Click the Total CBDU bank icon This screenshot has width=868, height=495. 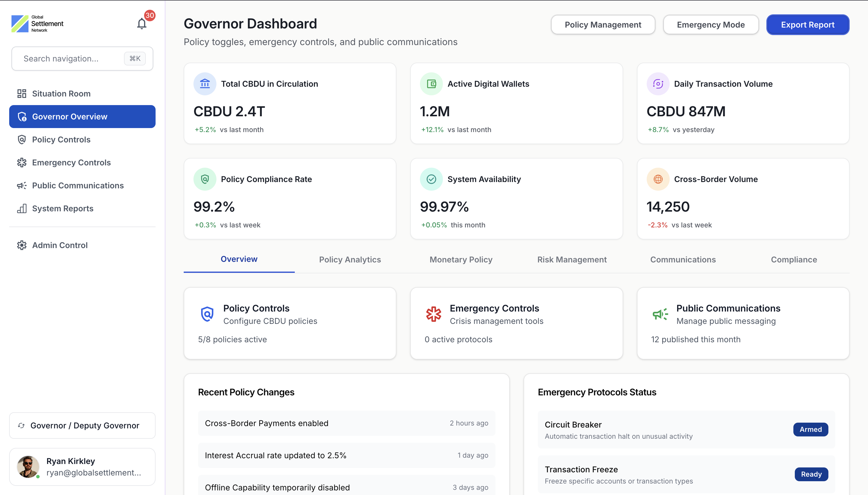pyautogui.click(x=205, y=84)
